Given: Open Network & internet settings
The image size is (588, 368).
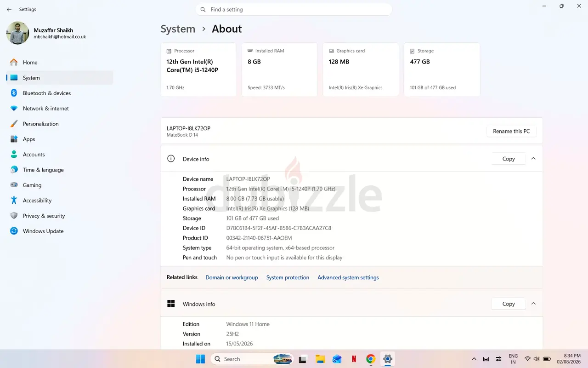Looking at the screenshot, I should (x=59, y=109).
